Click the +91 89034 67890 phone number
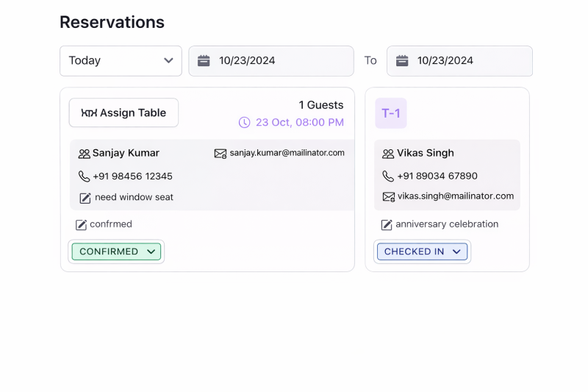588x392 pixels. click(x=437, y=176)
